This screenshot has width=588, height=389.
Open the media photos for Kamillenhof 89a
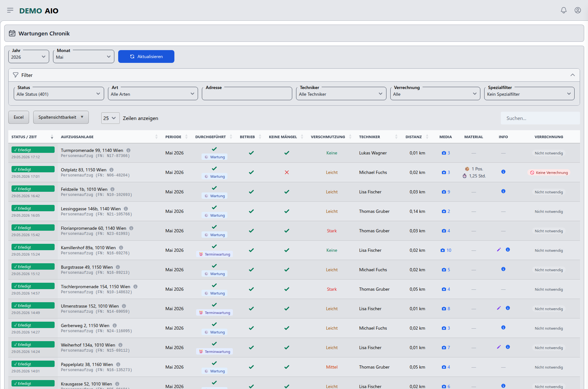(446, 250)
